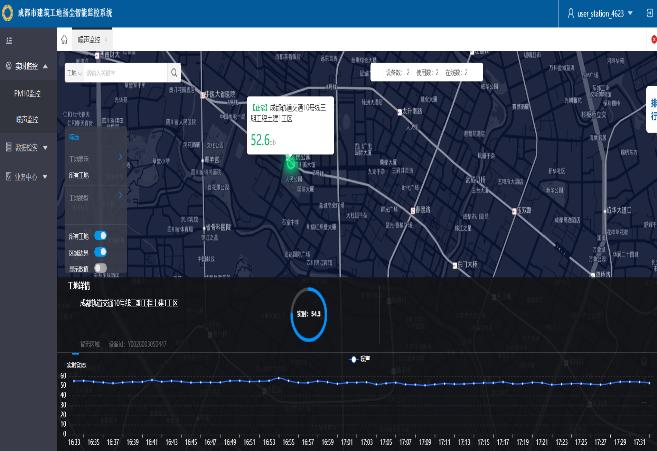The width and height of the screenshot is (657, 451).
Task: Click the noise line peak near 16:54
Action: coord(279,378)
